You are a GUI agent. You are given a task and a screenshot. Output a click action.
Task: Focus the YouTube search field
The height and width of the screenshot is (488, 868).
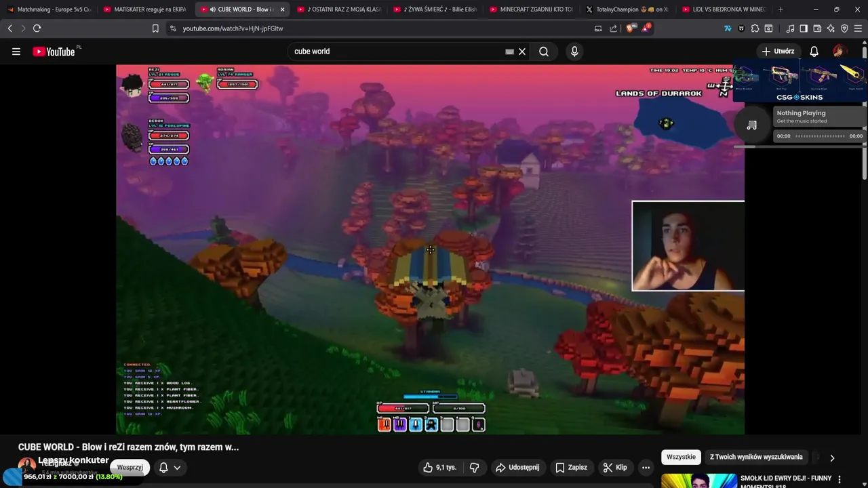click(397, 52)
